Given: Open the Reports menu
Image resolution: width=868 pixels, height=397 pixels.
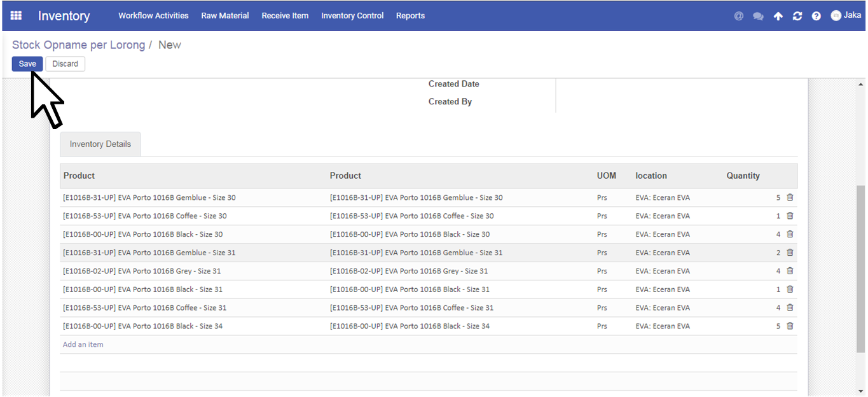Looking at the screenshot, I should (410, 16).
